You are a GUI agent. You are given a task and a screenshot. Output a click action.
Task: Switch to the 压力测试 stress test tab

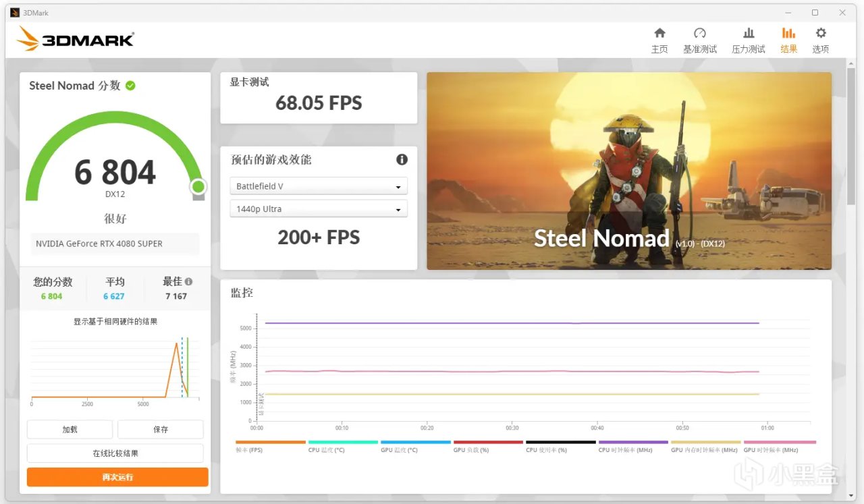pos(749,40)
